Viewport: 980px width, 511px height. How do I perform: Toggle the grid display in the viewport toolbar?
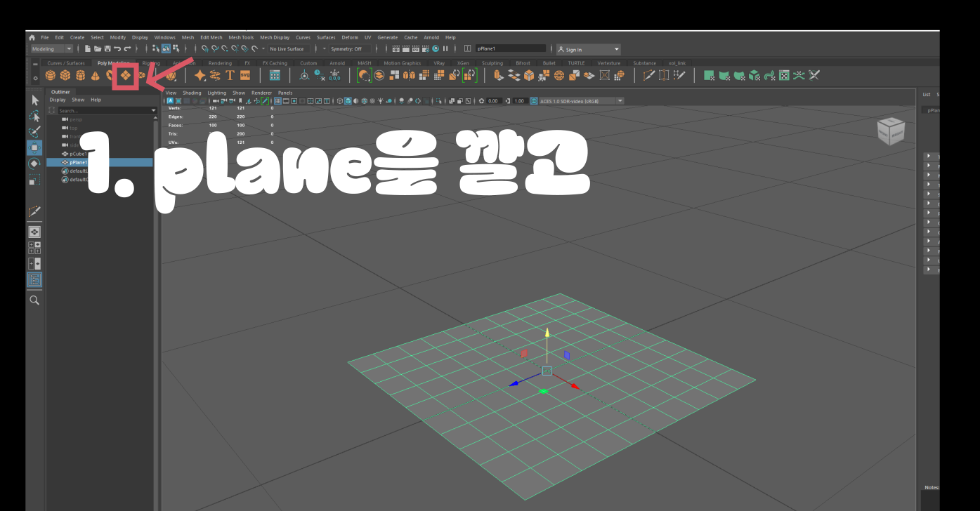(277, 100)
